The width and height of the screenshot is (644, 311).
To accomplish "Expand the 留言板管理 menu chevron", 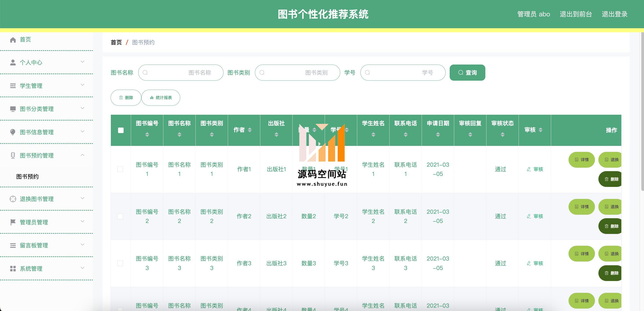I will click(x=83, y=245).
